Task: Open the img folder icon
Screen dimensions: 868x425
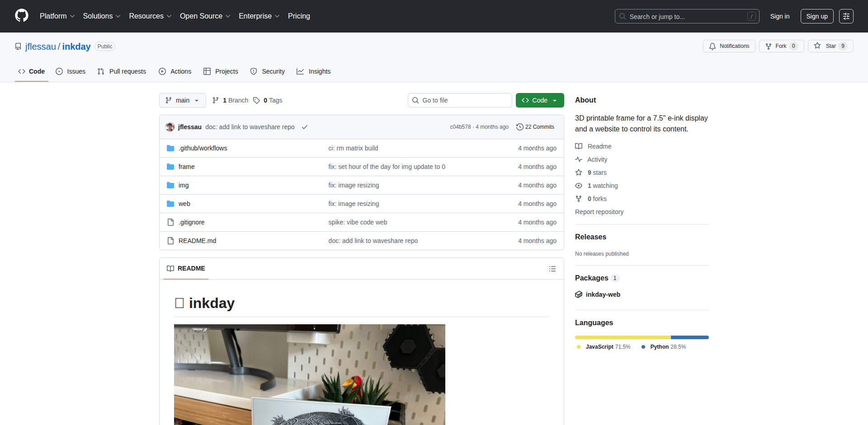Action: [x=170, y=185]
